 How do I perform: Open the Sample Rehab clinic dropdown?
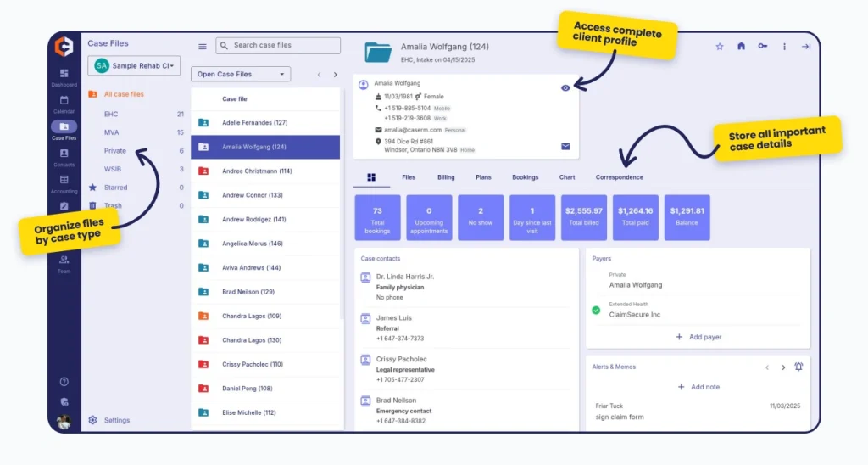(134, 65)
